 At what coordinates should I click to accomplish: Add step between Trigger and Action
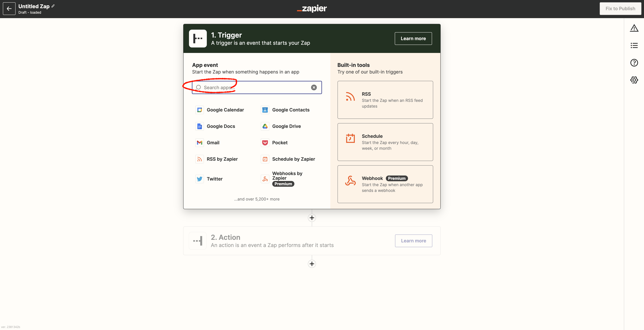pyautogui.click(x=312, y=218)
